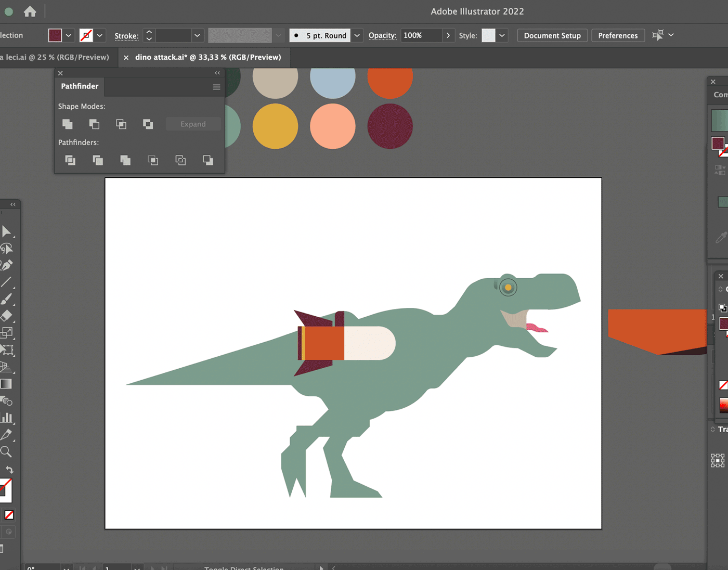Click the Intersect shape mode icon
The height and width of the screenshot is (570, 728).
pos(121,124)
